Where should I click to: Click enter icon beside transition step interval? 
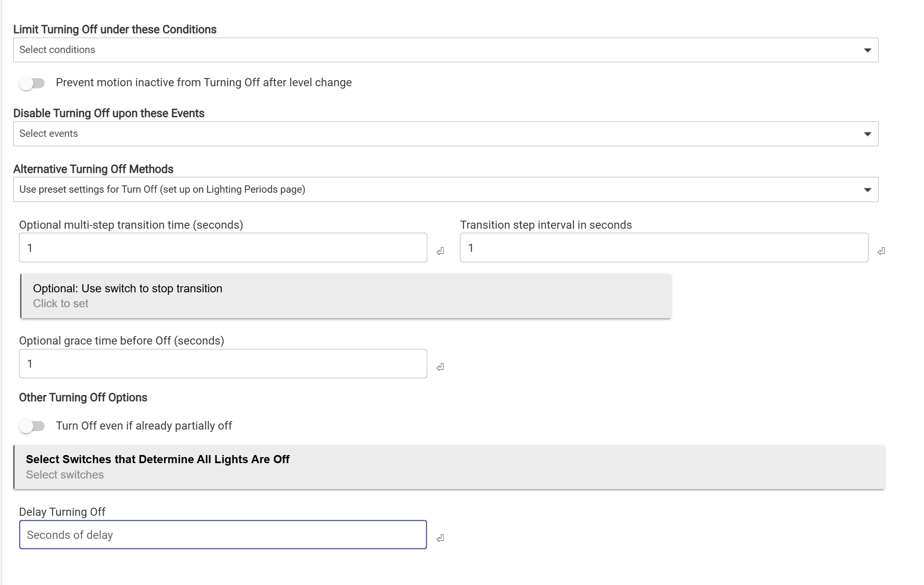click(881, 251)
